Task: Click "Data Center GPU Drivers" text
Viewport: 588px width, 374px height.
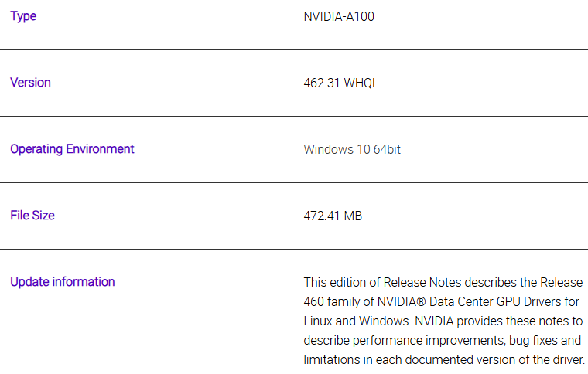Action: click(488, 301)
